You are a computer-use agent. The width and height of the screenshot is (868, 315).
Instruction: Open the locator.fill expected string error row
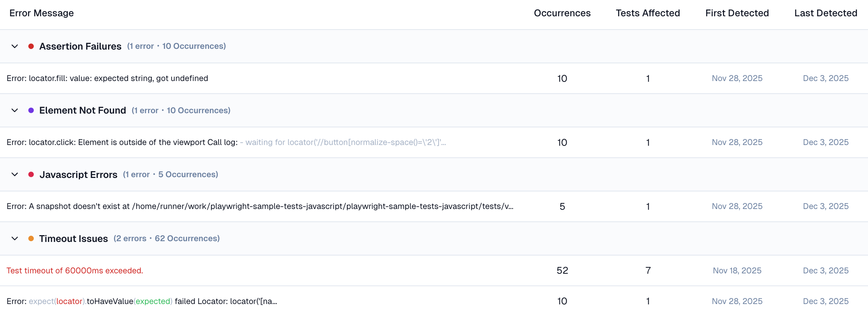[108, 78]
